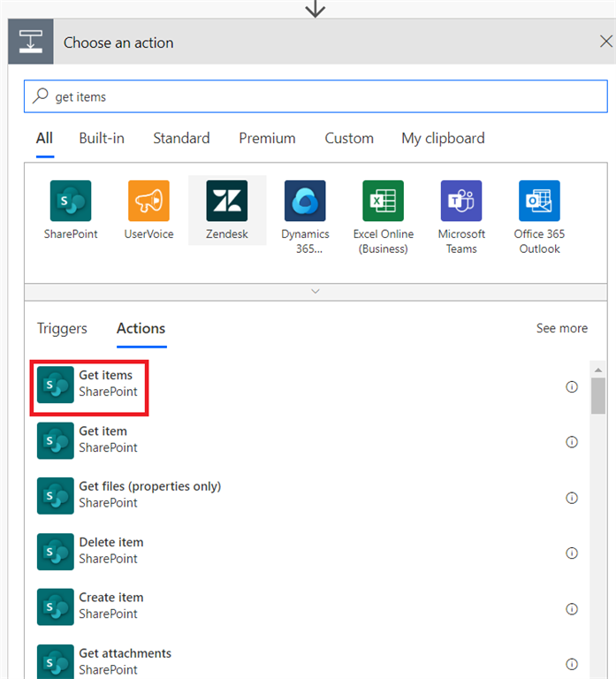Pick the Microsoft Teams connector icon

tap(461, 201)
